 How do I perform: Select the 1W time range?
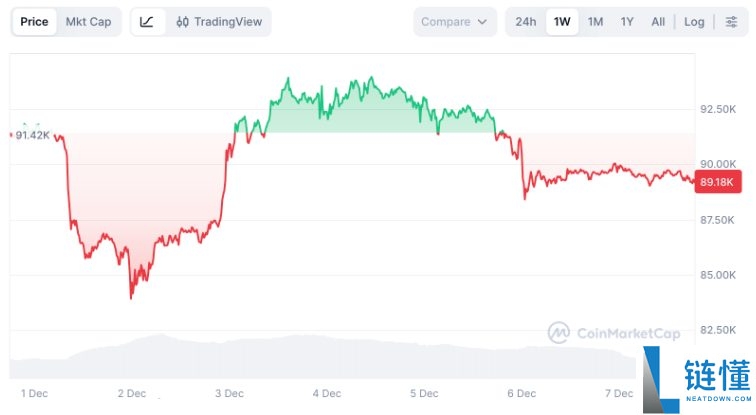[x=562, y=22]
